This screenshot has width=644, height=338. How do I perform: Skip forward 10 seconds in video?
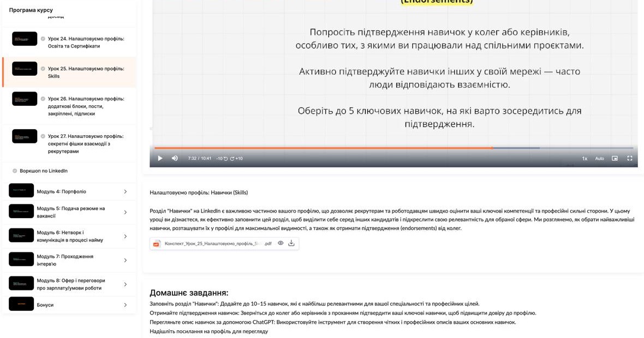[x=236, y=158]
